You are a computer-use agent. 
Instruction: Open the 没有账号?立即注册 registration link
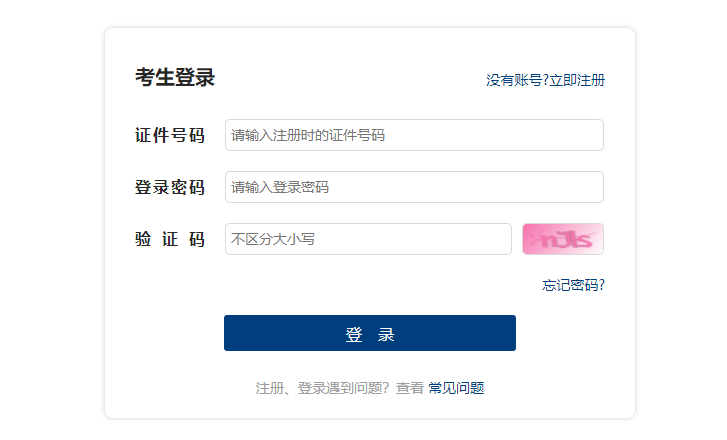545,80
